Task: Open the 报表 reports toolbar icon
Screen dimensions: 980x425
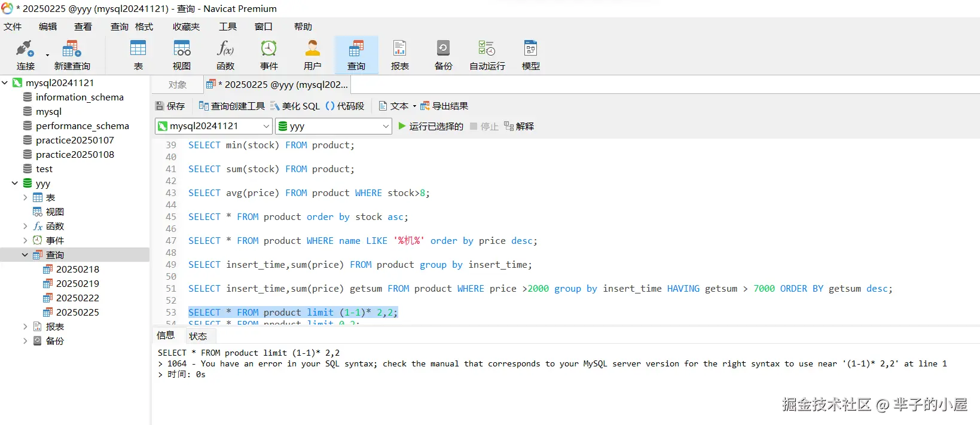Action: [400, 55]
